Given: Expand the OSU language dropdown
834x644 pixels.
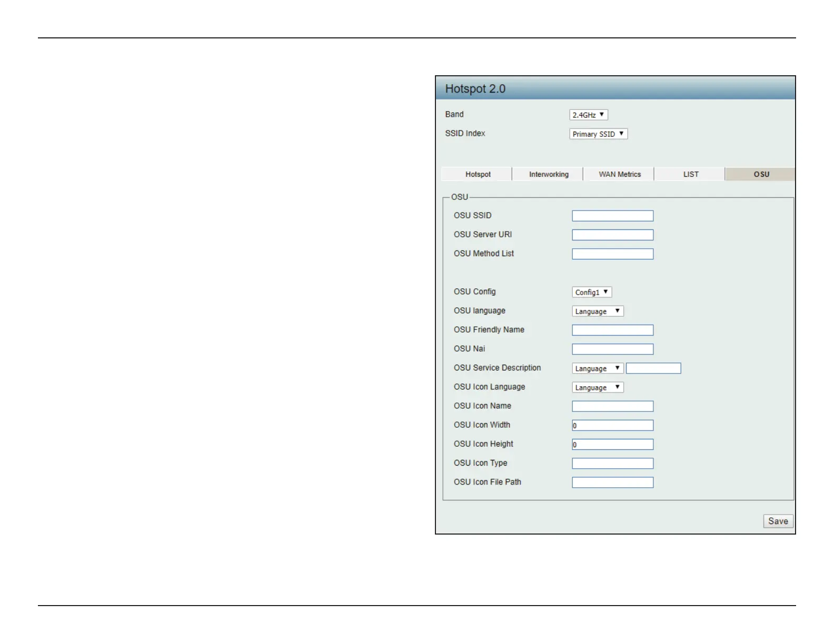Looking at the screenshot, I should 598,311.
